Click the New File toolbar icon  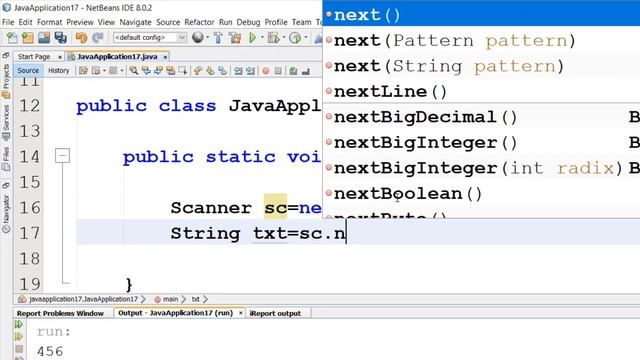pyautogui.click(x=12, y=38)
